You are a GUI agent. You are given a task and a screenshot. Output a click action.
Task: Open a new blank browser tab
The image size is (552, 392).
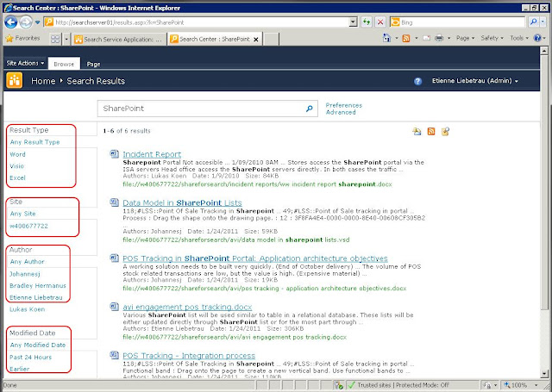point(271,40)
